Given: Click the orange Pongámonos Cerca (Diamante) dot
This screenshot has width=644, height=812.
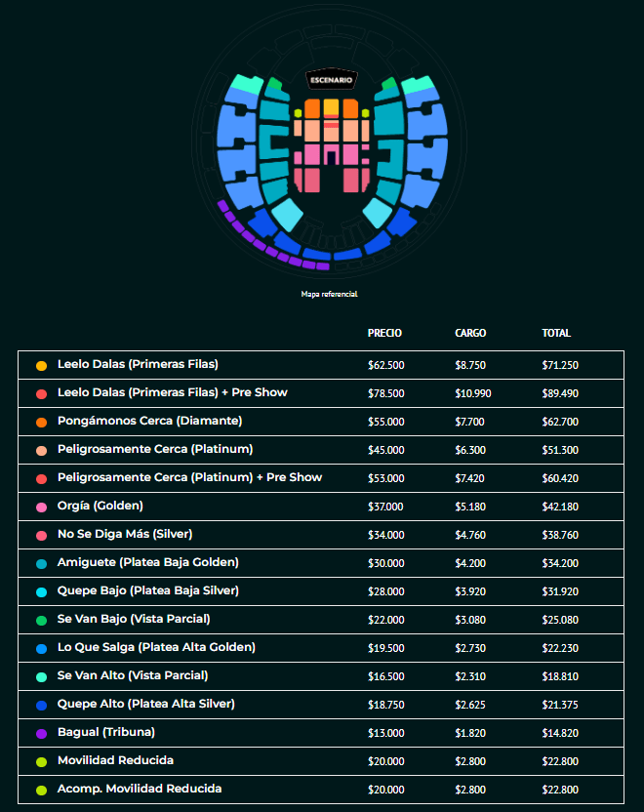Looking at the screenshot, I should tap(41, 422).
